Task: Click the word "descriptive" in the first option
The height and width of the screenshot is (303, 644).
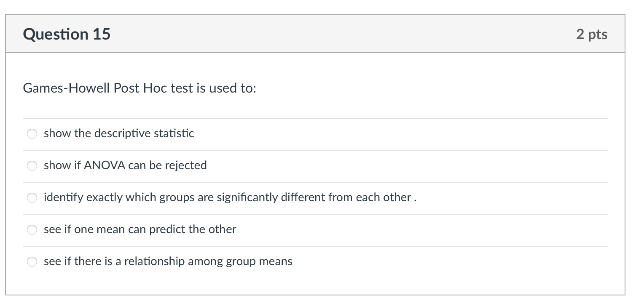Action: (122, 133)
